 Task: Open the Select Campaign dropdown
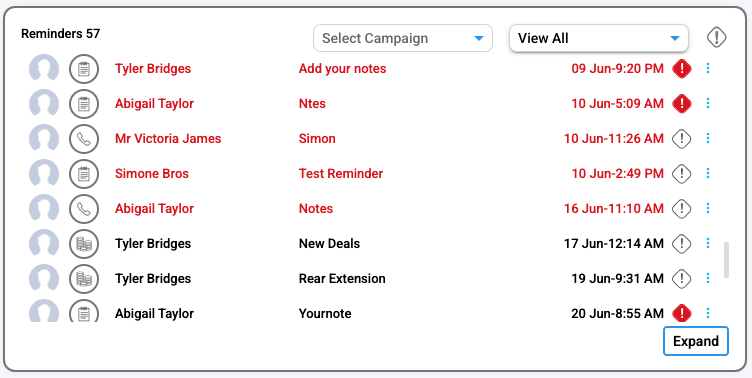click(x=403, y=38)
